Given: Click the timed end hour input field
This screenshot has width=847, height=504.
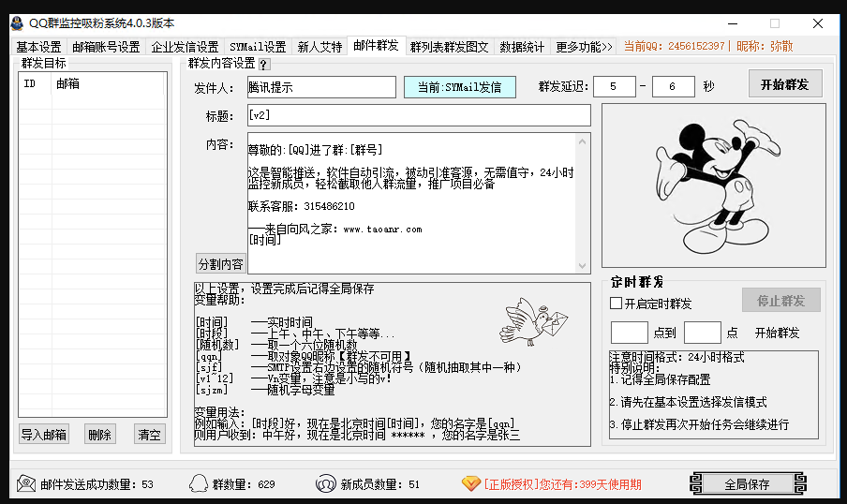Looking at the screenshot, I should (702, 333).
